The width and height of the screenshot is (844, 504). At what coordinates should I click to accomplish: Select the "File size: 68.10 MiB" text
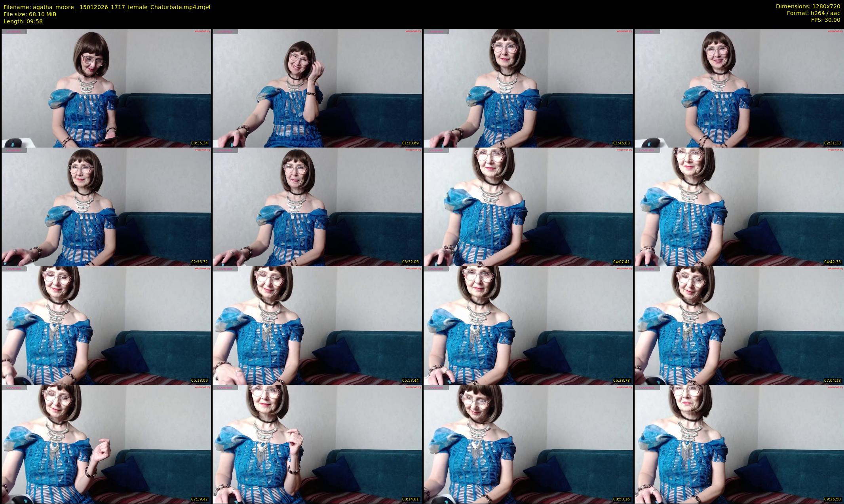click(30, 14)
